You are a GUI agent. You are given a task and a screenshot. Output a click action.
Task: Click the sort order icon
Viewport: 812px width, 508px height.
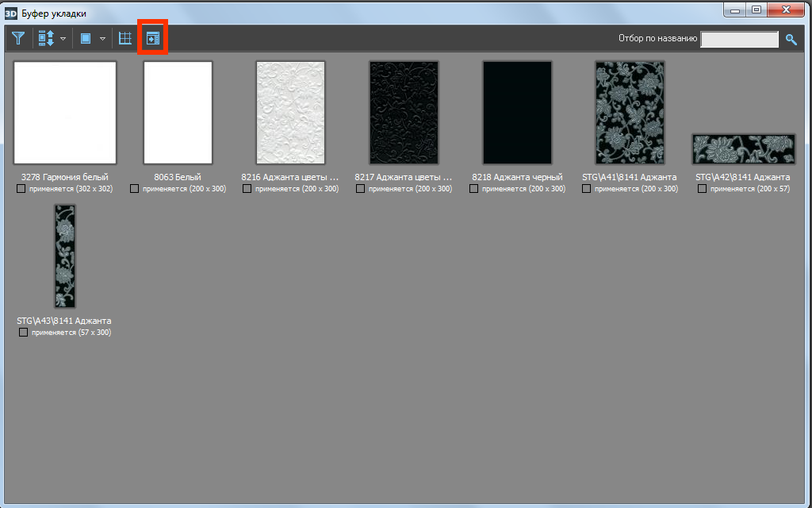point(46,38)
